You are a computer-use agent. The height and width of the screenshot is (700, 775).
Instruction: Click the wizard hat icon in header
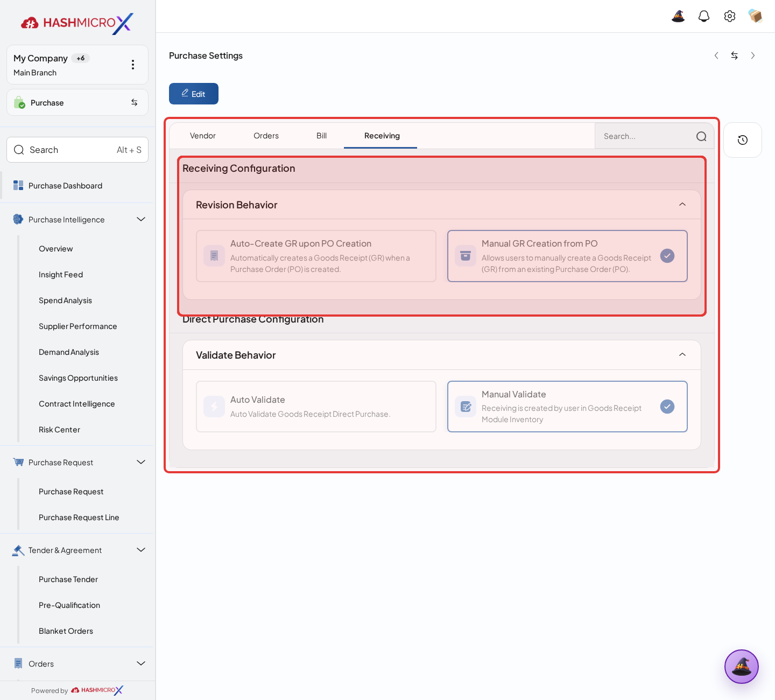(678, 16)
